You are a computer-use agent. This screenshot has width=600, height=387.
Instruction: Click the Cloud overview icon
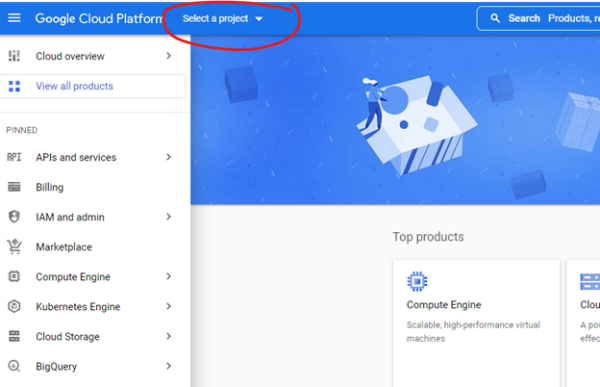(x=14, y=56)
